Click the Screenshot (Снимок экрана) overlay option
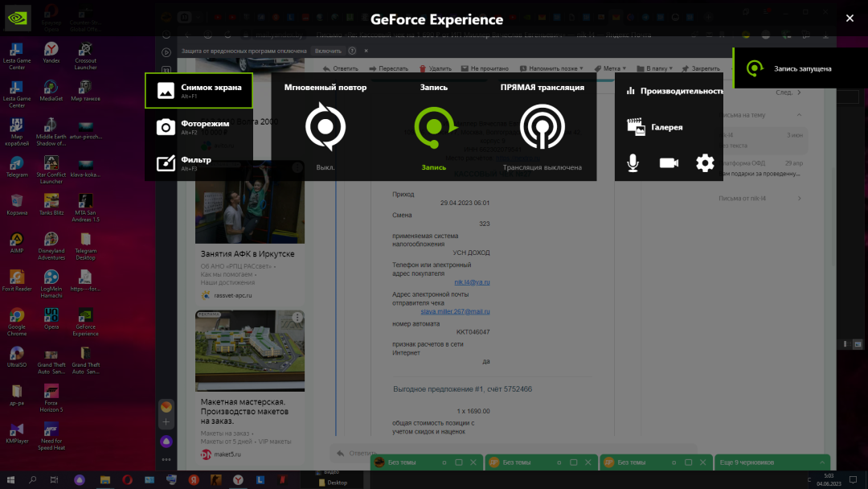This screenshot has height=489, width=868. click(199, 90)
